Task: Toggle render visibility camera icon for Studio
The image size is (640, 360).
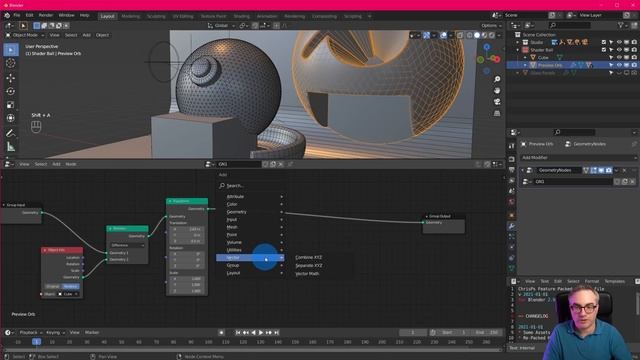Action: pos(634,42)
